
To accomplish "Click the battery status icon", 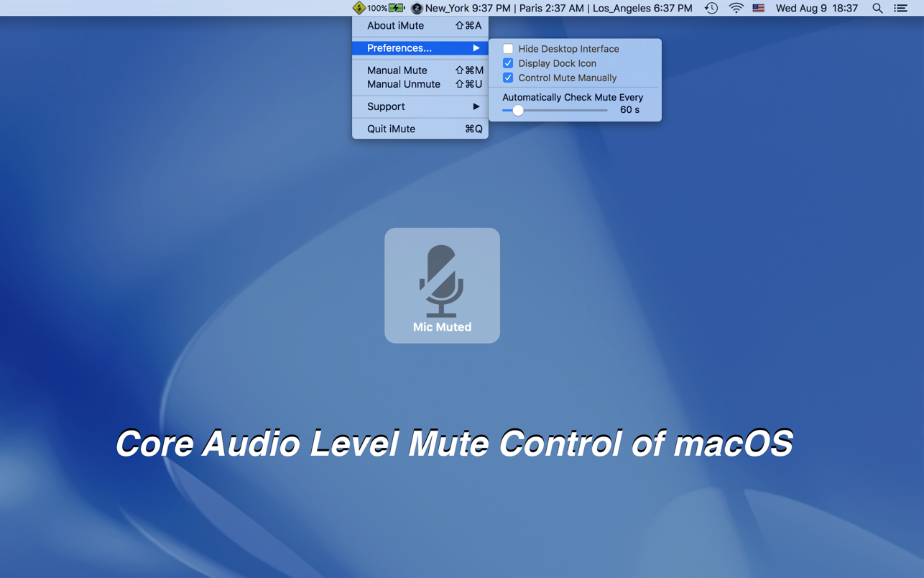I will point(397,8).
